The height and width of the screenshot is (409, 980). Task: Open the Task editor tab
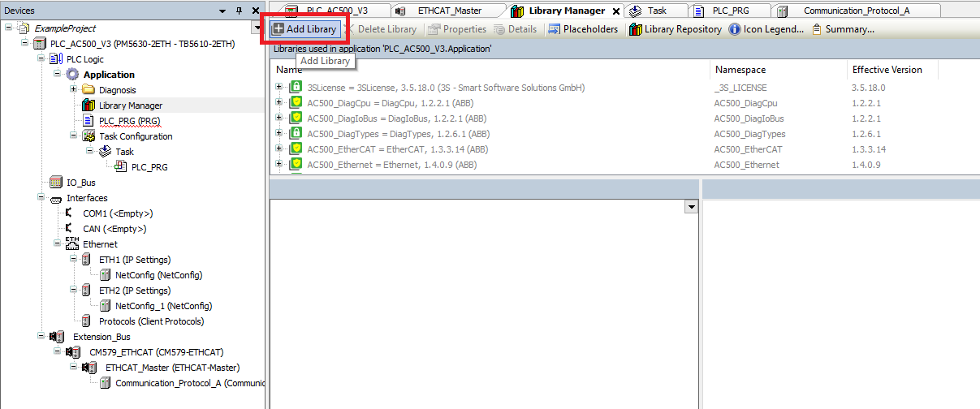pyautogui.click(x=656, y=11)
